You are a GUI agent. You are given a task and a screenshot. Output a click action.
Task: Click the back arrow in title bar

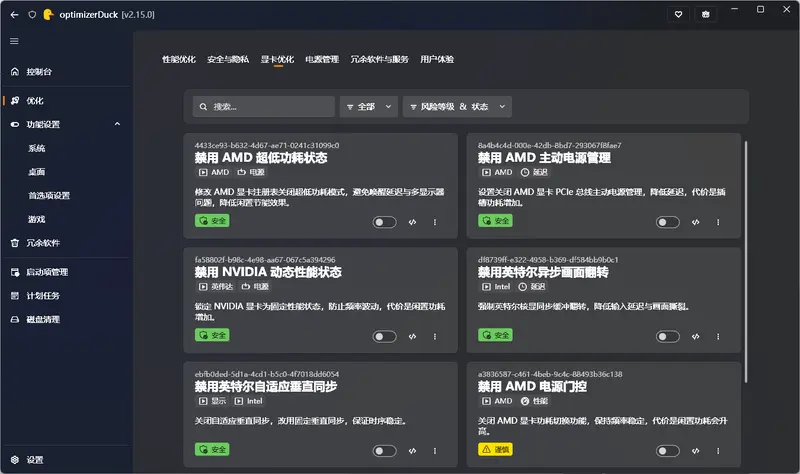click(x=14, y=15)
